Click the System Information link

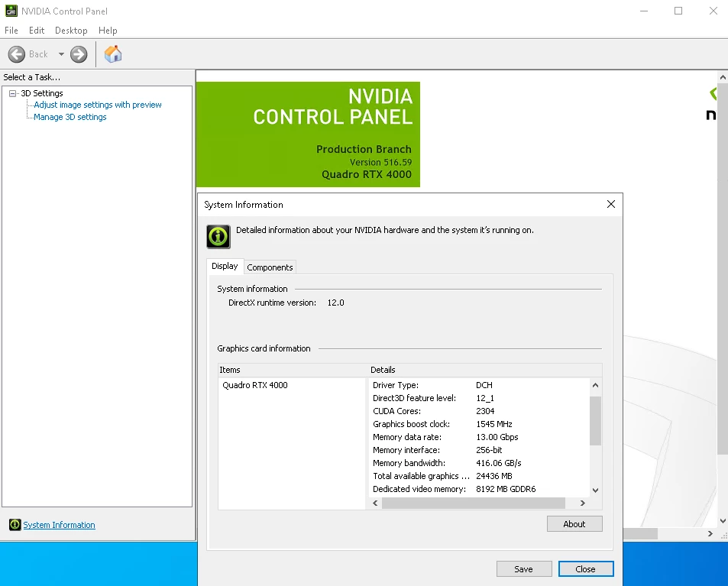tap(59, 525)
